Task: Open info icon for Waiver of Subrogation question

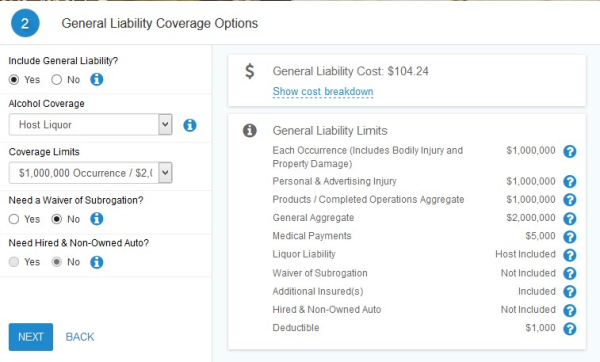Action: click(x=96, y=219)
